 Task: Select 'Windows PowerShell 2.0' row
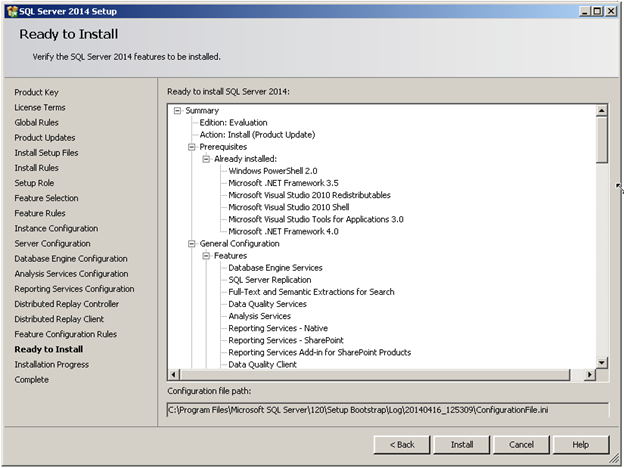point(273,171)
